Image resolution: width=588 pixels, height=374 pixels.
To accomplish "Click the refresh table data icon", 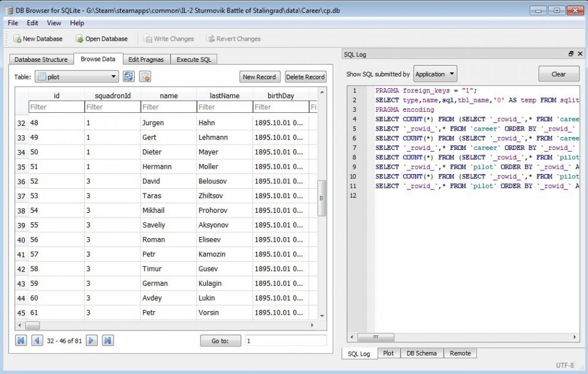I will point(129,76).
